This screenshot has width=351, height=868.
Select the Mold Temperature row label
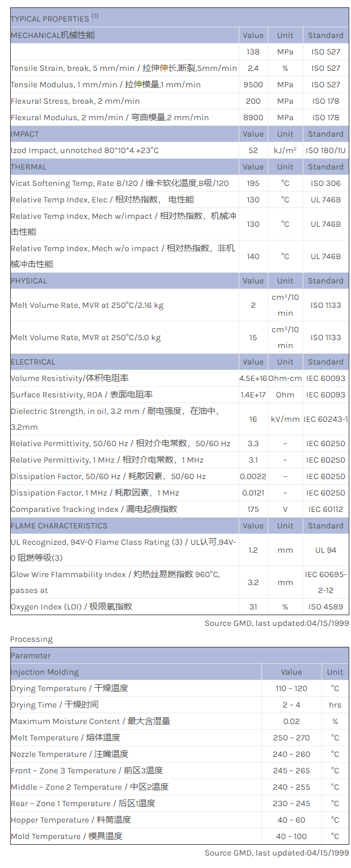coord(66,836)
